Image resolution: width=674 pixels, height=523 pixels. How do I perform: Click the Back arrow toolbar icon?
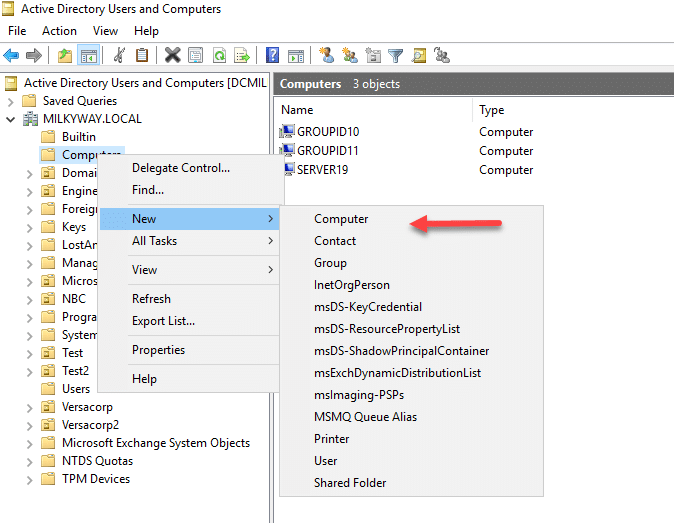(11, 55)
